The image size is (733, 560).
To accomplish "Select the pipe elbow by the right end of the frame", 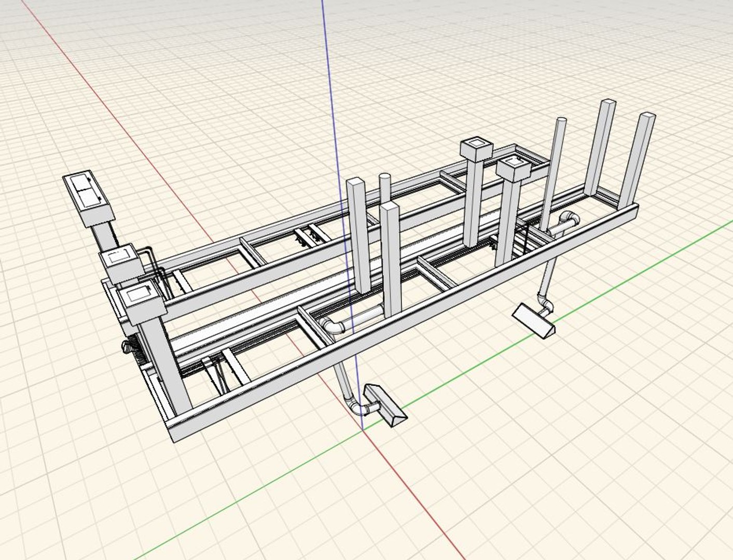I will pos(570,219).
